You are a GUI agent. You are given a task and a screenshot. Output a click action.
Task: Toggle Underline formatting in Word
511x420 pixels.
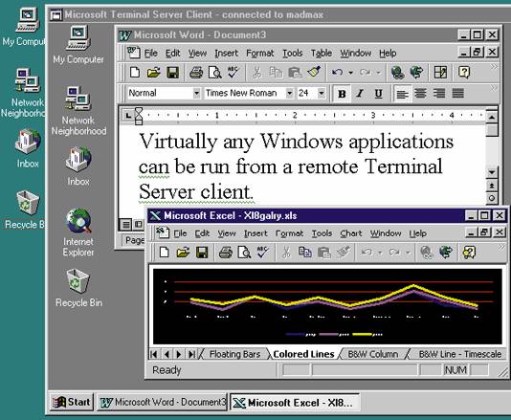[378, 94]
